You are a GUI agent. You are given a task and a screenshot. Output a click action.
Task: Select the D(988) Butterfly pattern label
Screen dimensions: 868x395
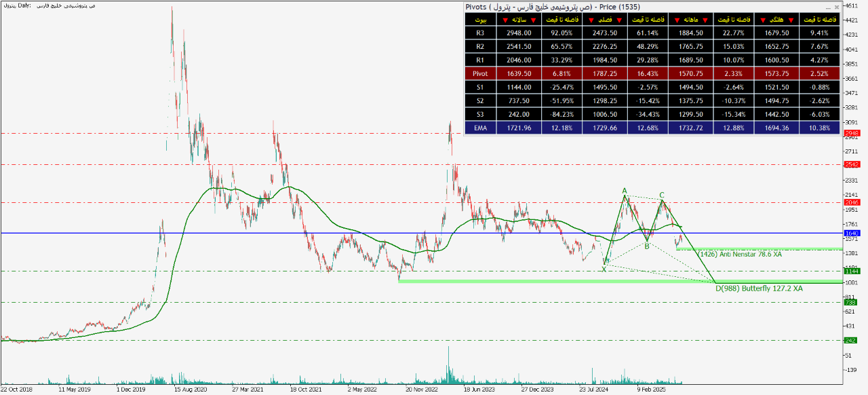759,288
